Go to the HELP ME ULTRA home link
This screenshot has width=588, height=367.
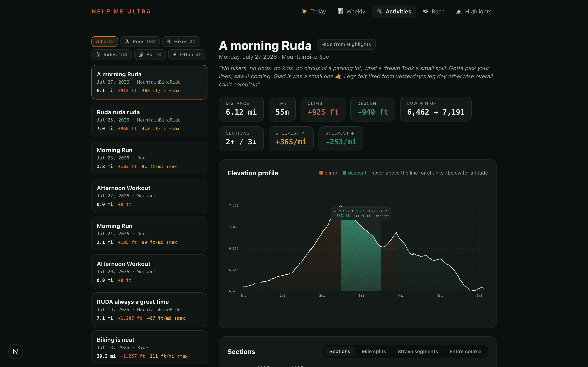tap(121, 11)
